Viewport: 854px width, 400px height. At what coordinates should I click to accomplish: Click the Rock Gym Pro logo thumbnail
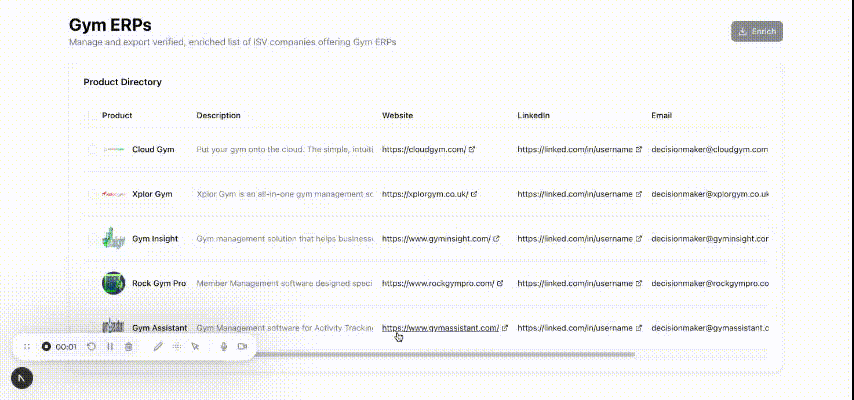coord(114,283)
